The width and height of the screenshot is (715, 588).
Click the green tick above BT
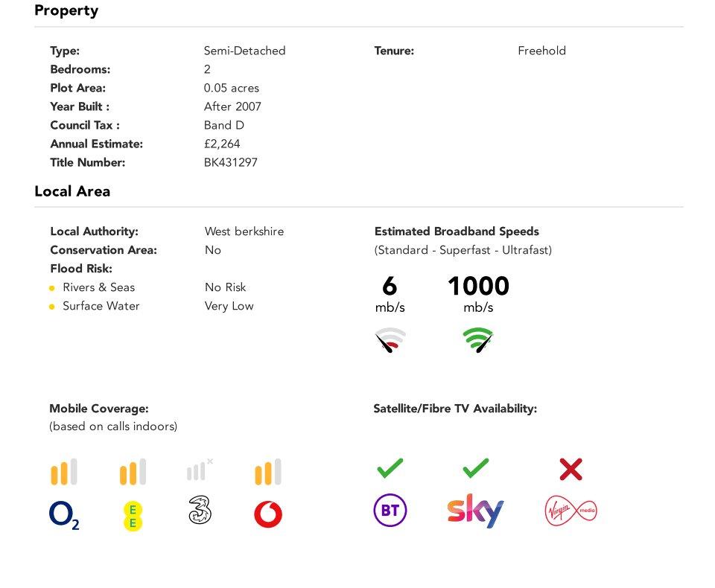(x=390, y=468)
